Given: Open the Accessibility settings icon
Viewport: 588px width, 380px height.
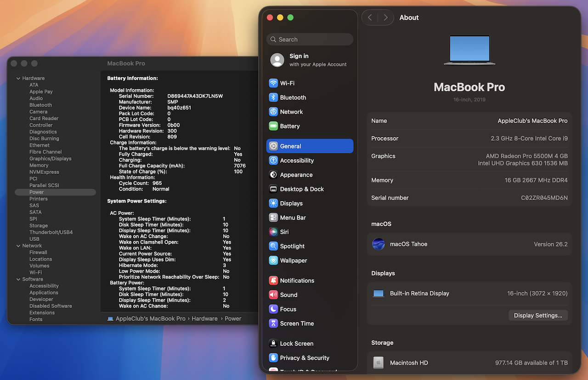Looking at the screenshot, I should (x=273, y=161).
